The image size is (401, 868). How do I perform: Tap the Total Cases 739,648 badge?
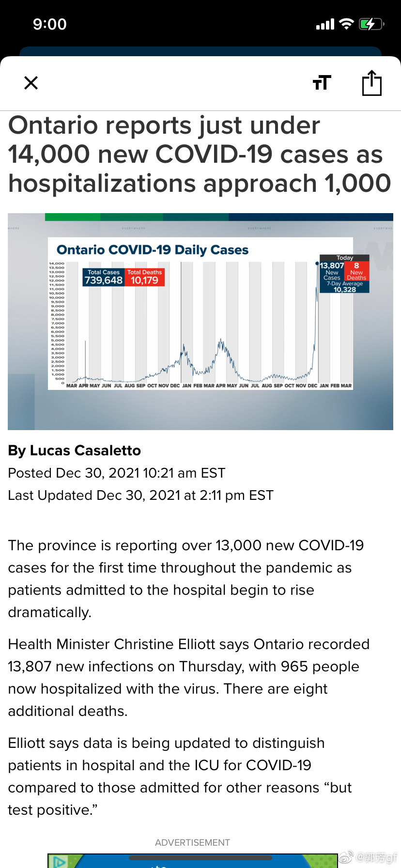(104, 277)
